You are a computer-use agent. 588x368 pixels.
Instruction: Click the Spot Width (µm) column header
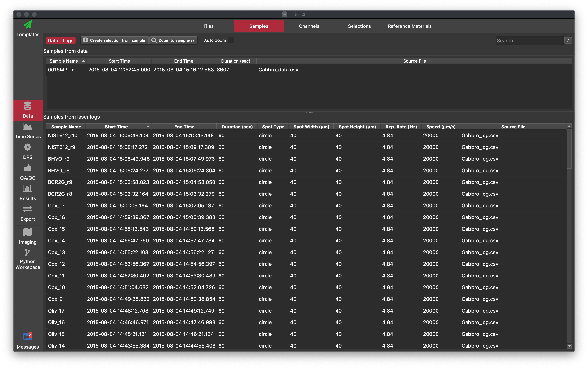(x=311, y=127)
